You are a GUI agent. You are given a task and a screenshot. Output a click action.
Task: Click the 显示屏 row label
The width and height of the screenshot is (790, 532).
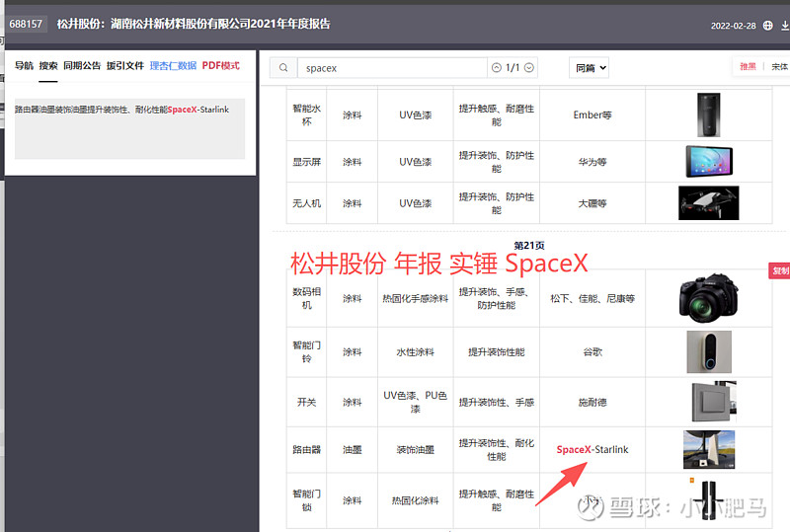(x=306, y=162)
